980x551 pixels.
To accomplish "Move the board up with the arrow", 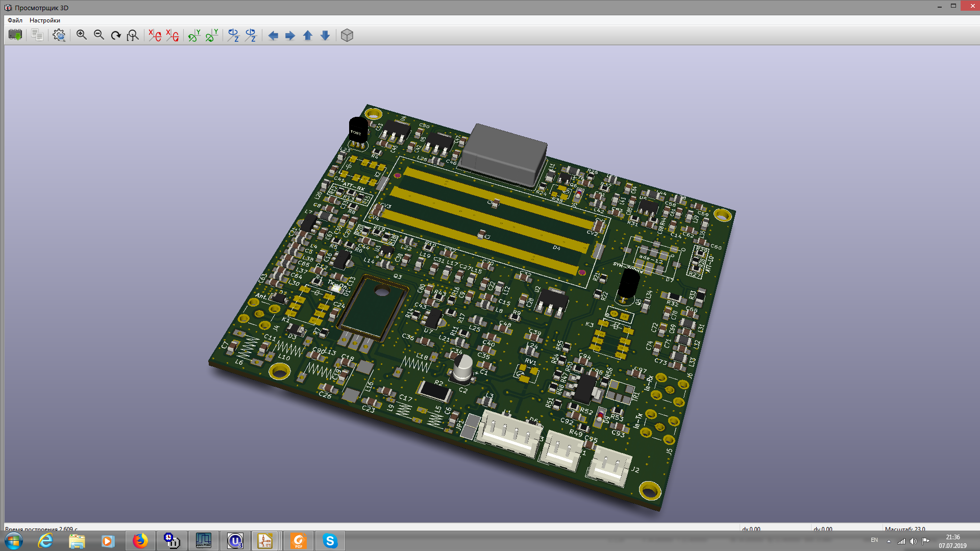I will pos(307,35).
